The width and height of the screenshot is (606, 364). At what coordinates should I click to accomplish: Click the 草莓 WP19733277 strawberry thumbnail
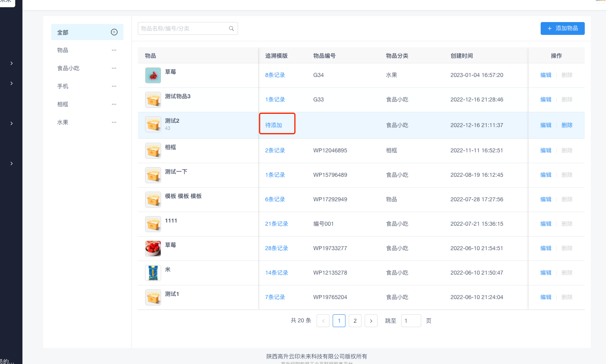tap(153, 249)
